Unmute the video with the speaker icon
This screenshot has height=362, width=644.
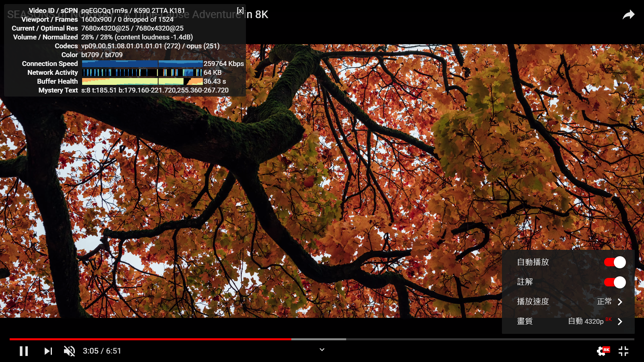point(69,351)
